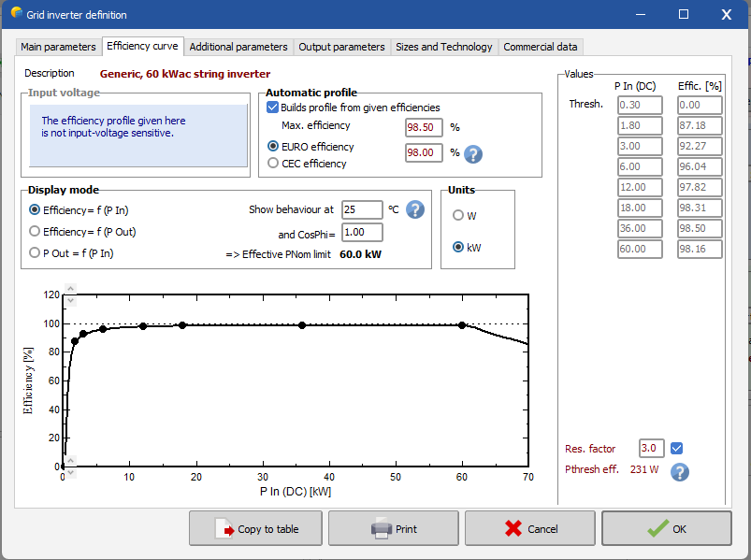Confirm with the OK button
The height and width of the screenshot is (560, 751).
tap(667, 528)
